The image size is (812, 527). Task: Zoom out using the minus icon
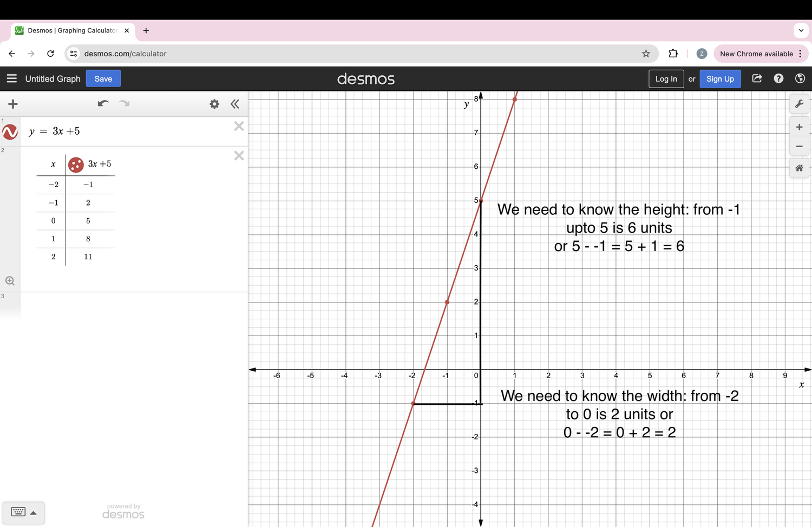(x=800, y=146)
